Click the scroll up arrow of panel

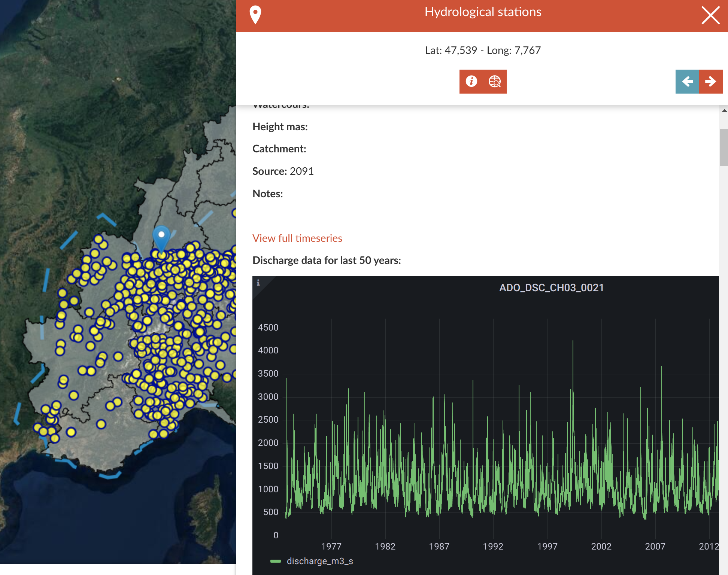[724, 110]
